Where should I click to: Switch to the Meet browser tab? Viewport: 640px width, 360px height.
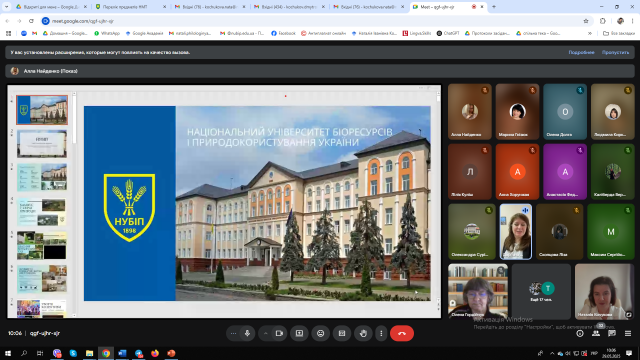pyautogui.click(x=448, y=7)
